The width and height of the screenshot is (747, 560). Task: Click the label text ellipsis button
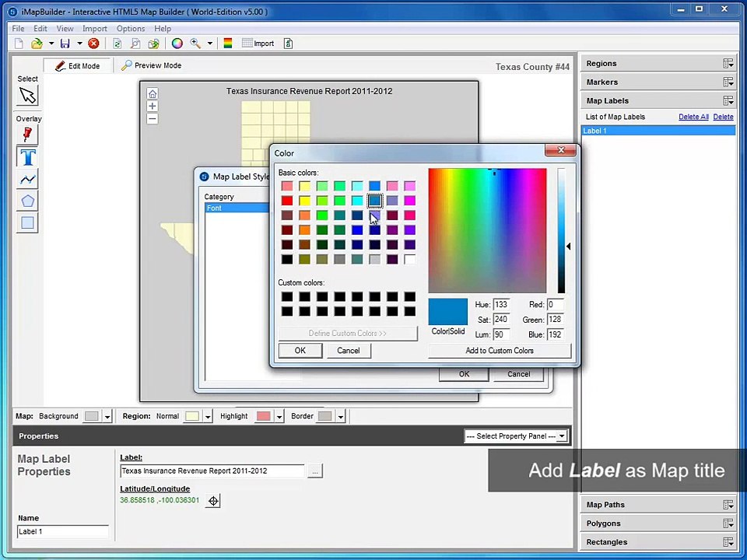(x=315, y=471)
